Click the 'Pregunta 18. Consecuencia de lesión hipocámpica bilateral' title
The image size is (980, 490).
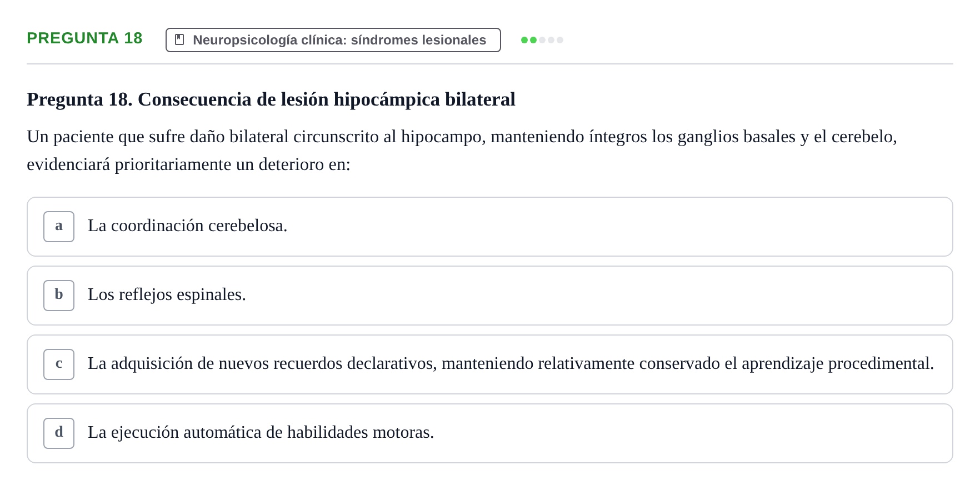point(271,99)
